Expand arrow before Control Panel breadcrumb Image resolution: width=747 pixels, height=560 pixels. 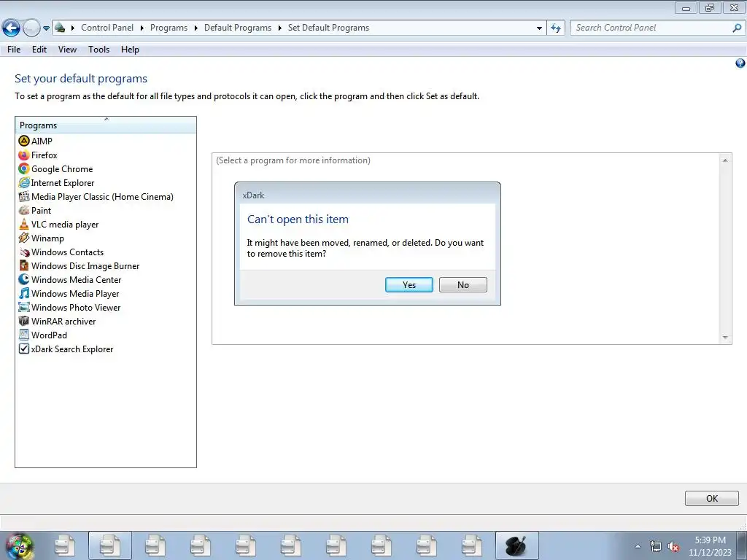click(x=73, y=28)
